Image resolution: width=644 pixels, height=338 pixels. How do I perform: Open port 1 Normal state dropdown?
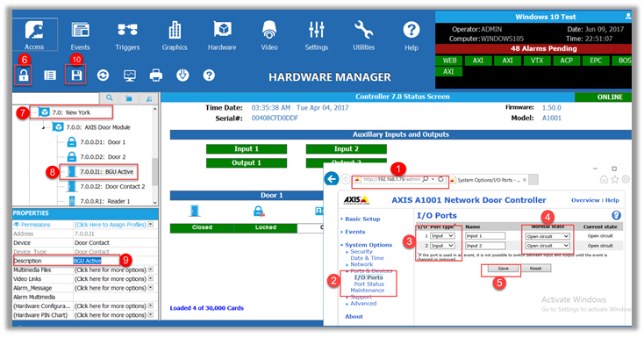[x=547, y=236]
